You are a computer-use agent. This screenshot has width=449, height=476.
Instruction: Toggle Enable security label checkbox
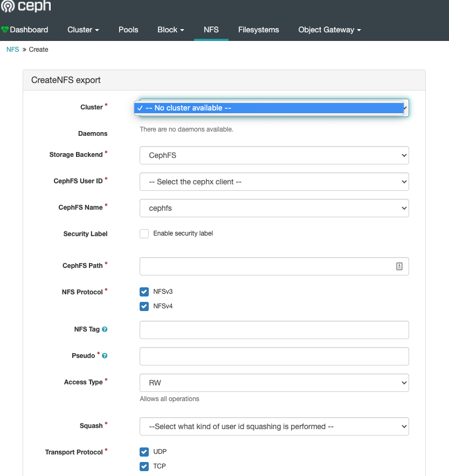[x=144, y=234]
